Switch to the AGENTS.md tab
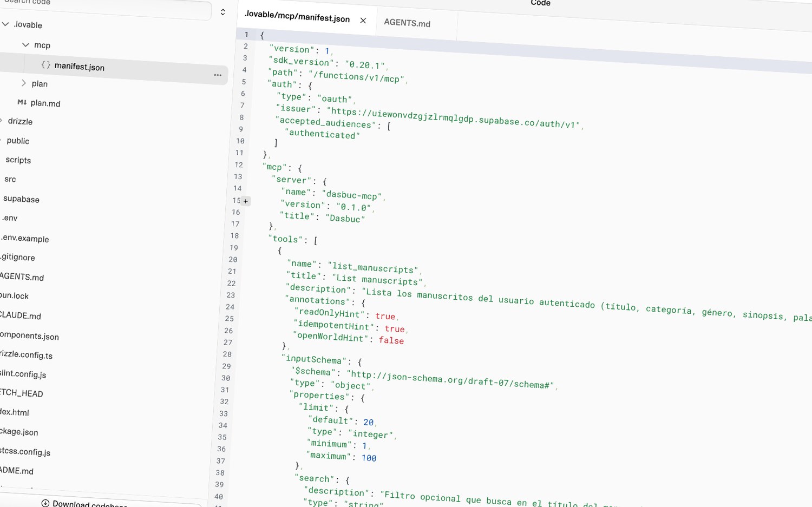This screenshot has height=507, width=812. 407,23
